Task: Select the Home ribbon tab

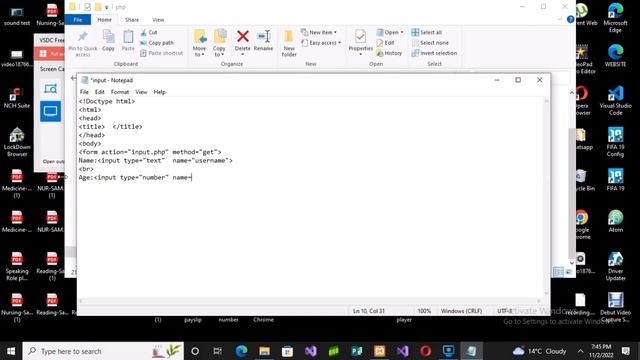Action: click(104, 20)
